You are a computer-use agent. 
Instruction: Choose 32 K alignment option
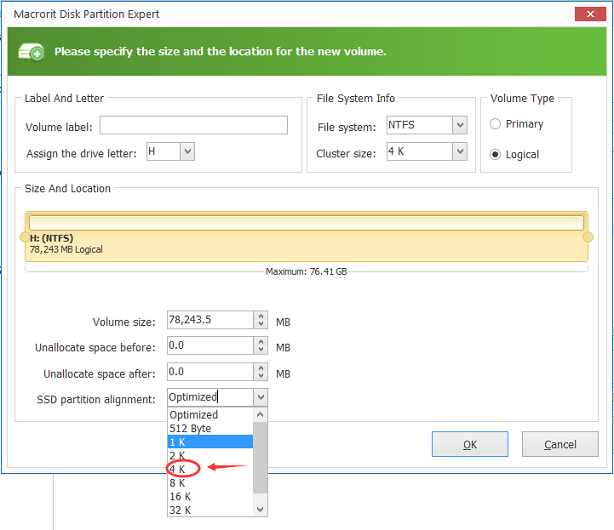point(210,510)
